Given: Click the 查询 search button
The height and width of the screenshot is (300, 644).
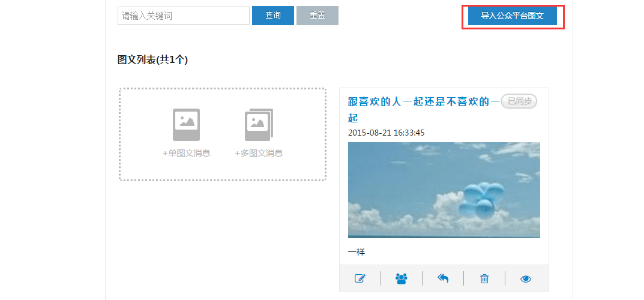Looking at the screenshot, I should pyautogui.click(x=273, y=16).
